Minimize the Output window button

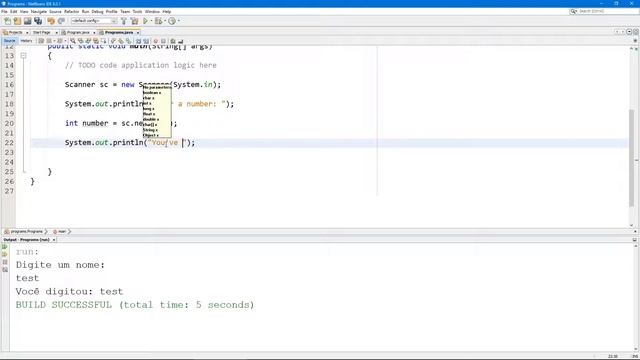click(x=635, y=240)
